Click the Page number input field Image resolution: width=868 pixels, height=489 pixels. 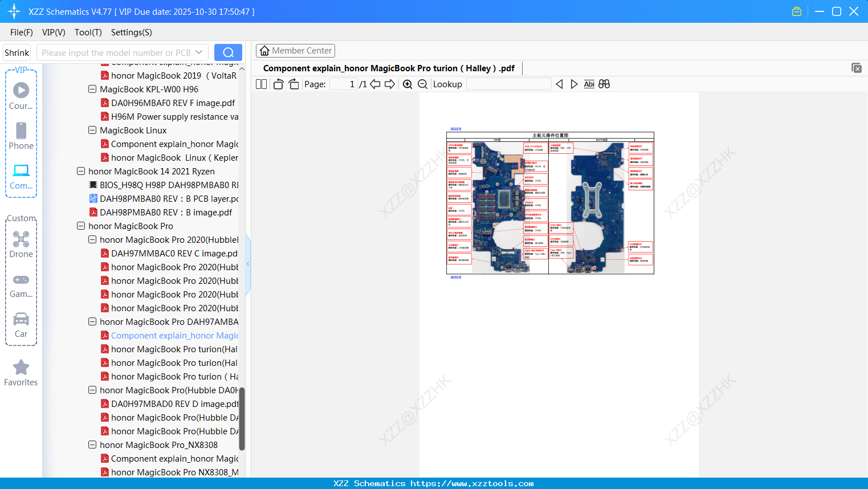343,84
